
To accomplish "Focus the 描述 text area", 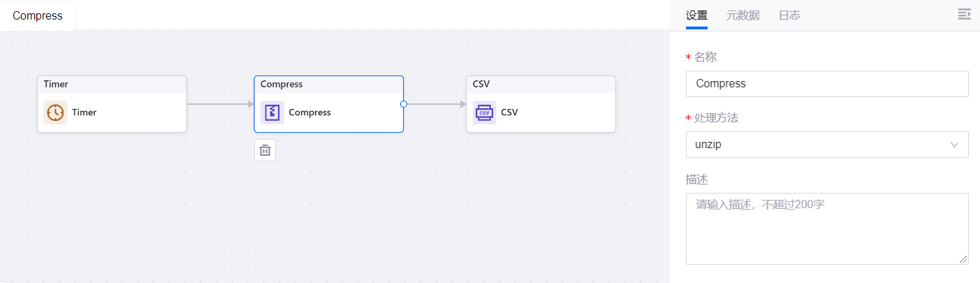I will 826,228.
